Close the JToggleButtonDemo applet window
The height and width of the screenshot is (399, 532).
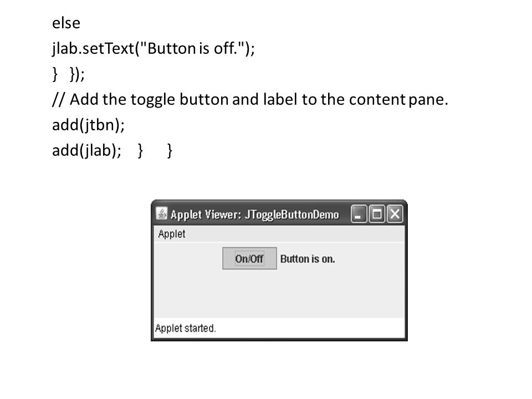[395, 214]
